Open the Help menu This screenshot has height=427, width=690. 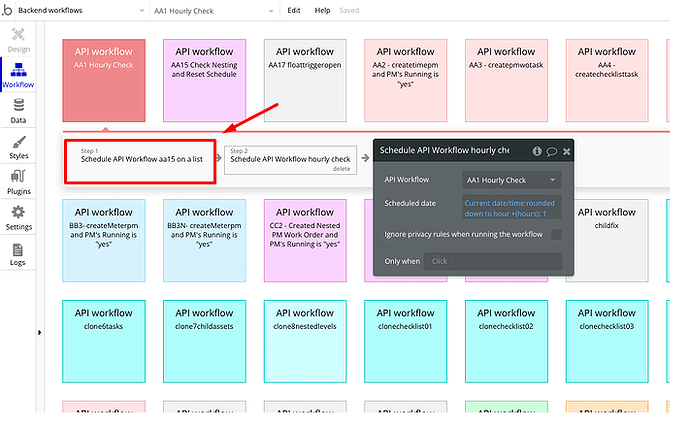coord(322,10)
